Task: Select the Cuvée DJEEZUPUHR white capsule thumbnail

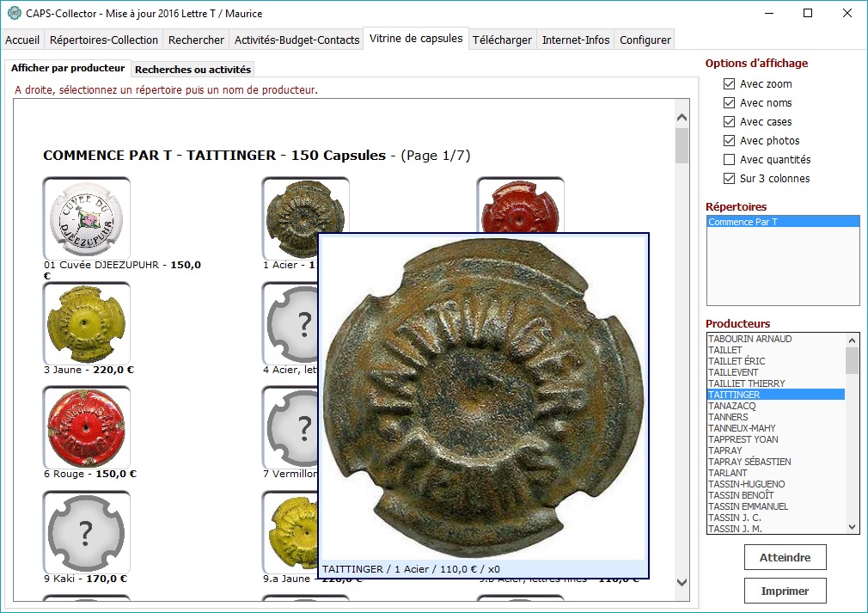Action: coord(86,218)
